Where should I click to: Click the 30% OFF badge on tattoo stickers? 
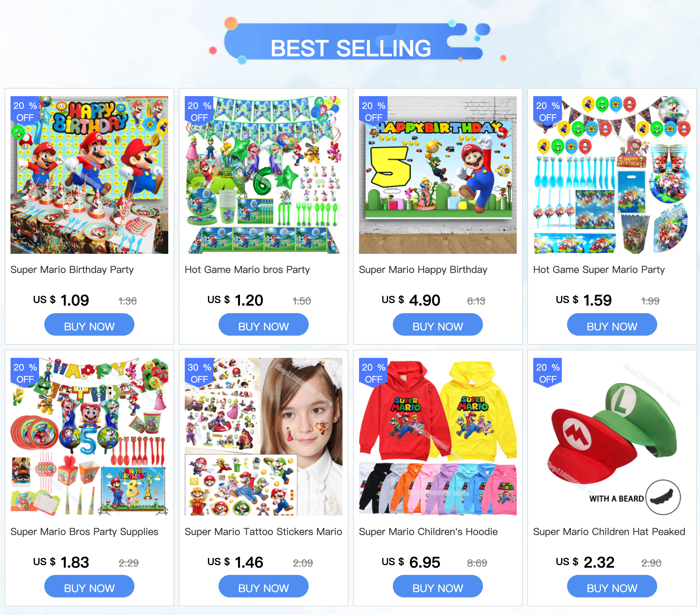point(199,372)
